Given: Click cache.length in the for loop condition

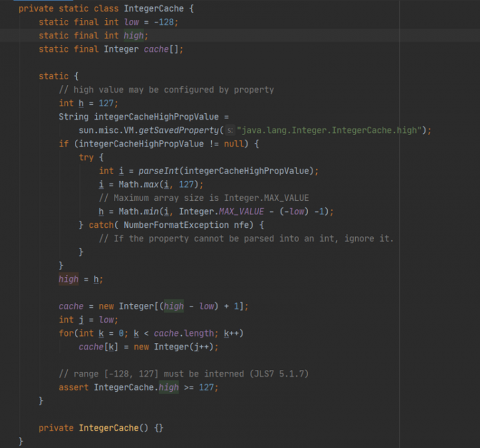Looking at the screenshot, I should [x=184, y=333].
